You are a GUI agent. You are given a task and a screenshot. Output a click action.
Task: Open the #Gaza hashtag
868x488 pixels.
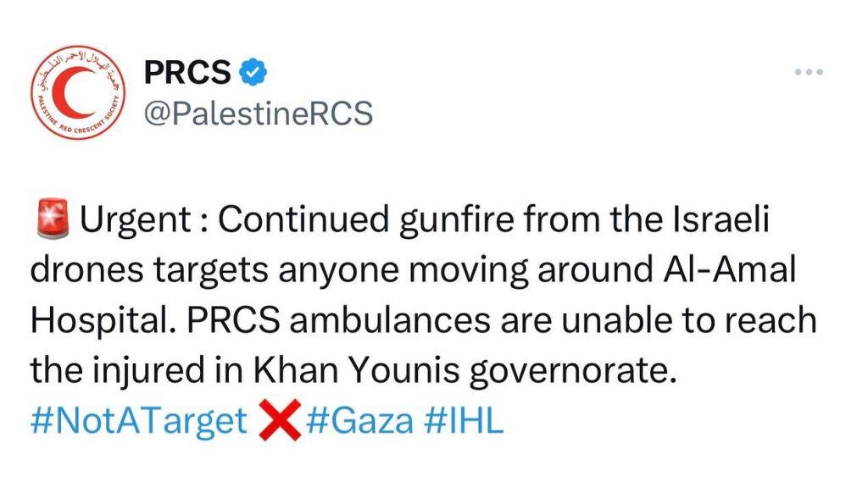359,420
